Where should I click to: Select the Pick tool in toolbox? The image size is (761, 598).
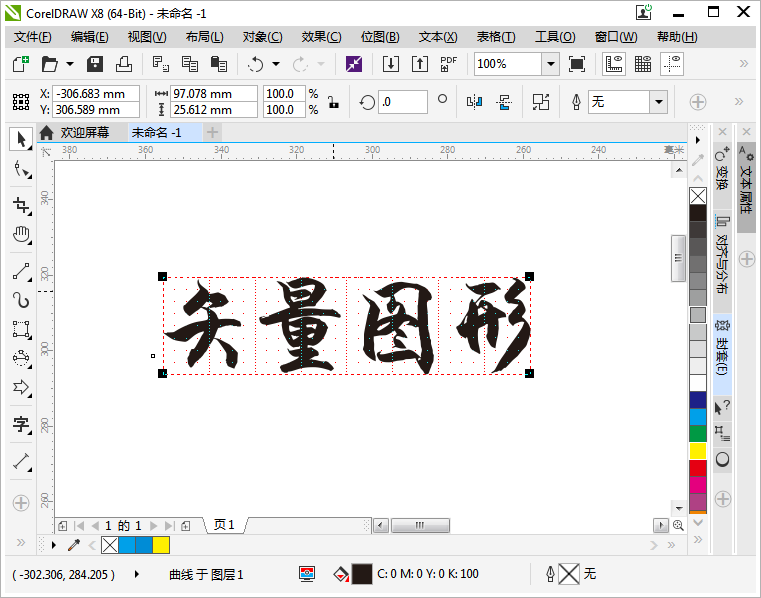coord(21,140)
